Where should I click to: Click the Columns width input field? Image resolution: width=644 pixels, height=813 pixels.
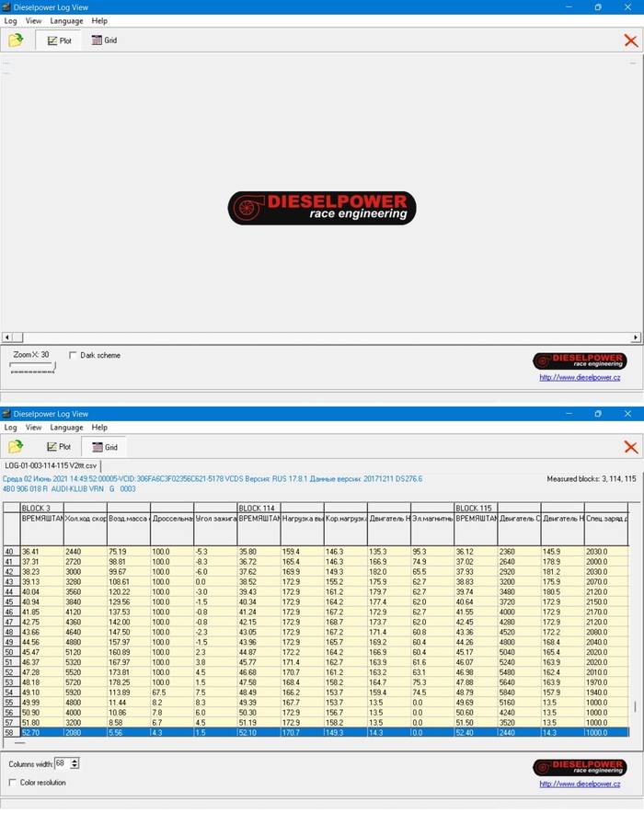(62, 763)
